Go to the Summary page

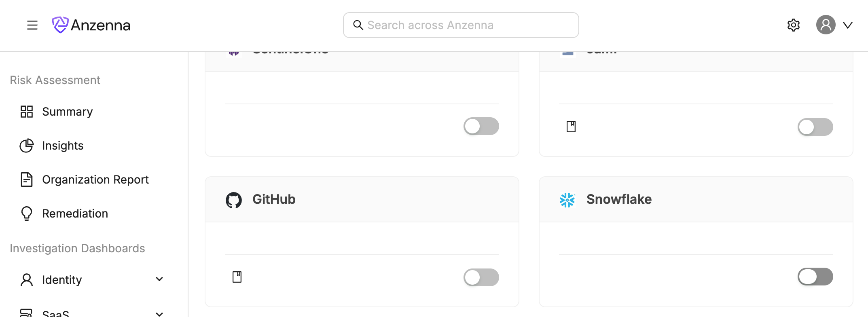[x=67, y=112]
